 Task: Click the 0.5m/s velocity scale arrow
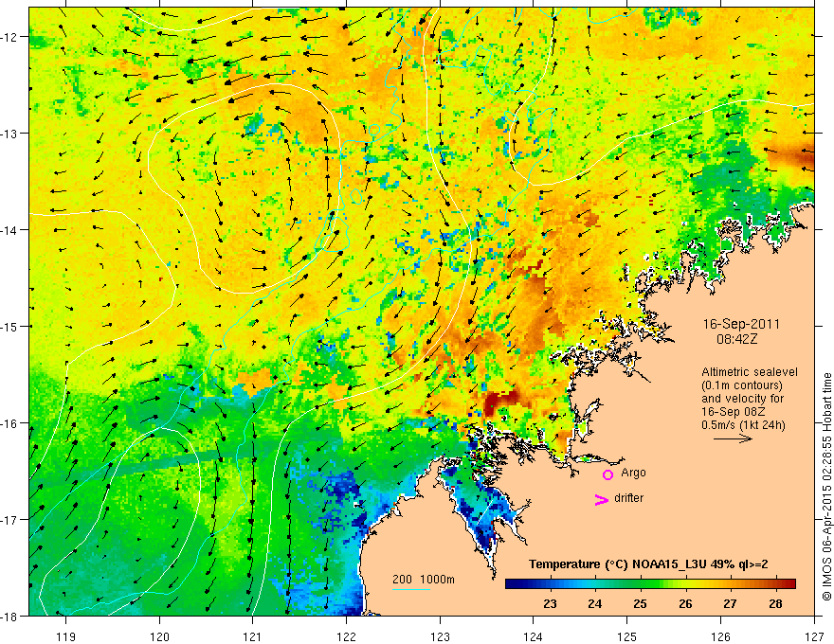pyautogui.click(x=733, y=438)
